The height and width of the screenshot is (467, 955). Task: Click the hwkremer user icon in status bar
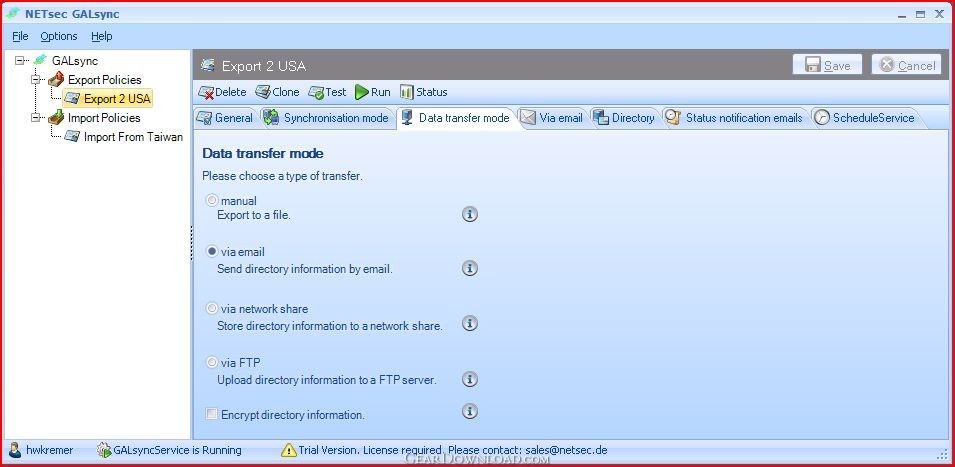tap(15, 450)
